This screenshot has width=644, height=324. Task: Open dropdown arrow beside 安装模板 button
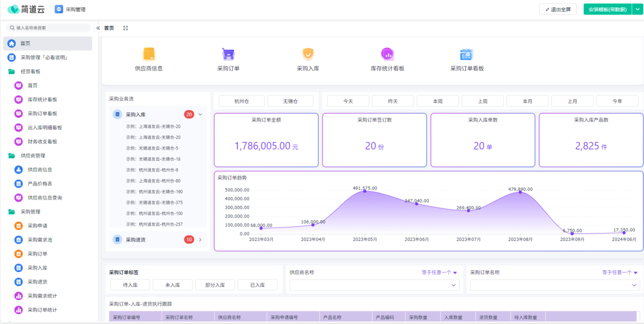[x=637, y=9]
